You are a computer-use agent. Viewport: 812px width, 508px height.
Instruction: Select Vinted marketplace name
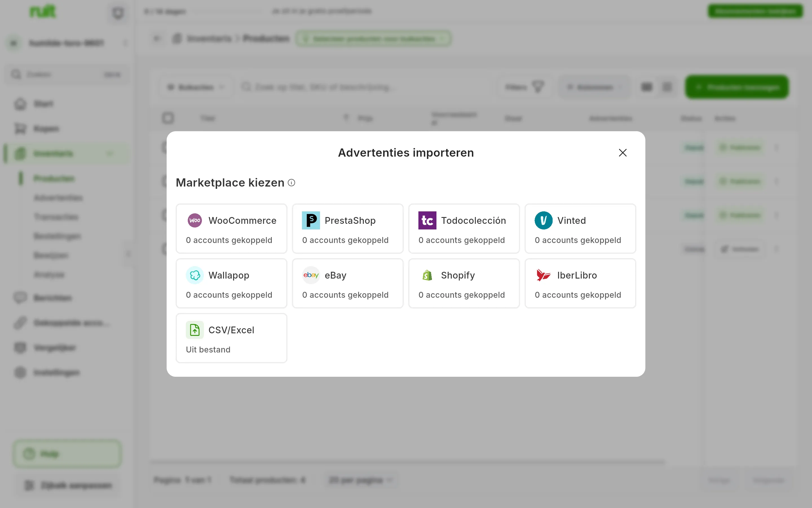click(x=572, y=220)
